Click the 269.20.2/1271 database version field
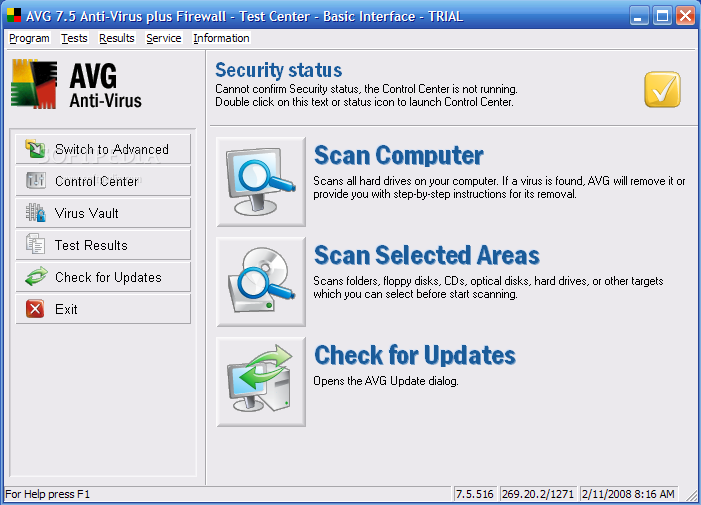The width and height of the screenshot is (701, 505). pos(538,494)
